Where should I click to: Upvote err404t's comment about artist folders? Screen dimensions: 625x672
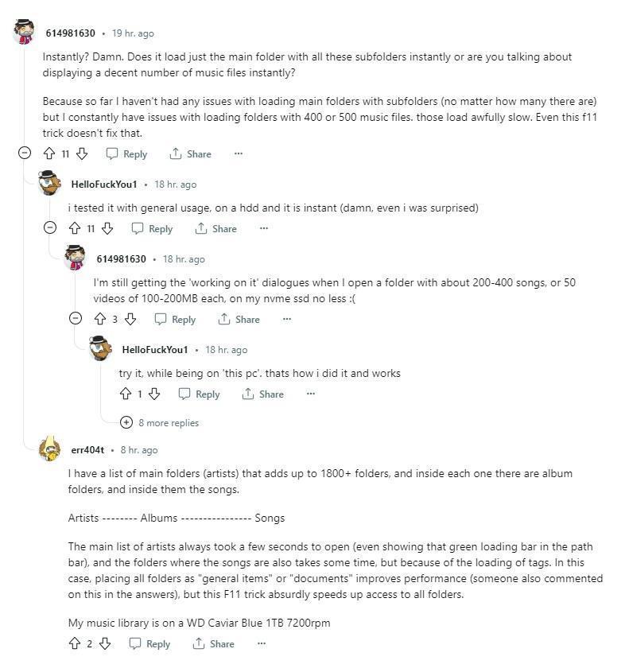click(x=75, y=644)
